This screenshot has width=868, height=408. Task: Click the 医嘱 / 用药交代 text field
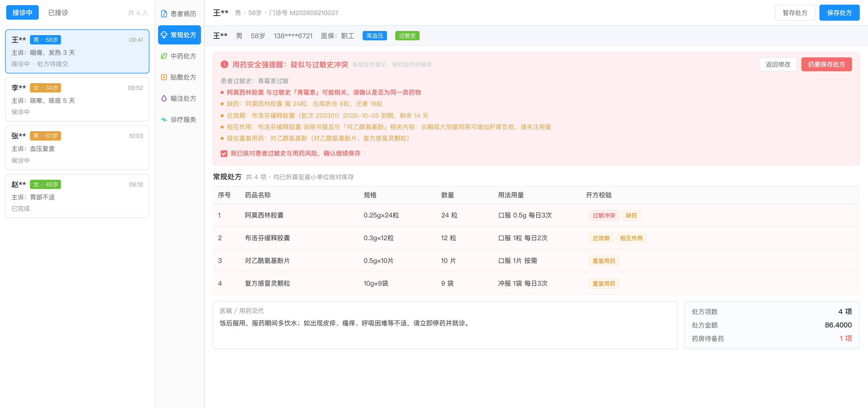445,325
